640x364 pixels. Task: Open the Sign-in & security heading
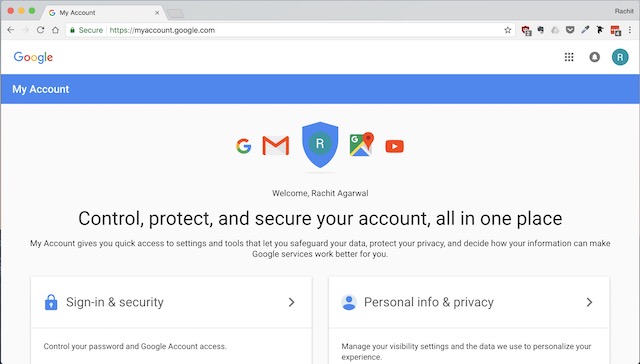(115, 302)
